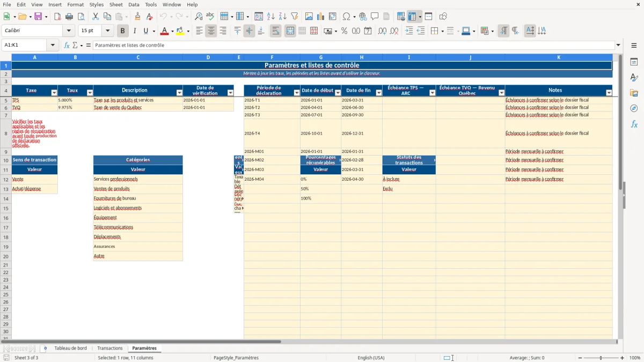Click the Cut scissors icon
Image resolution: width=644 pixels, height=362 pixels.
[95, 17]
